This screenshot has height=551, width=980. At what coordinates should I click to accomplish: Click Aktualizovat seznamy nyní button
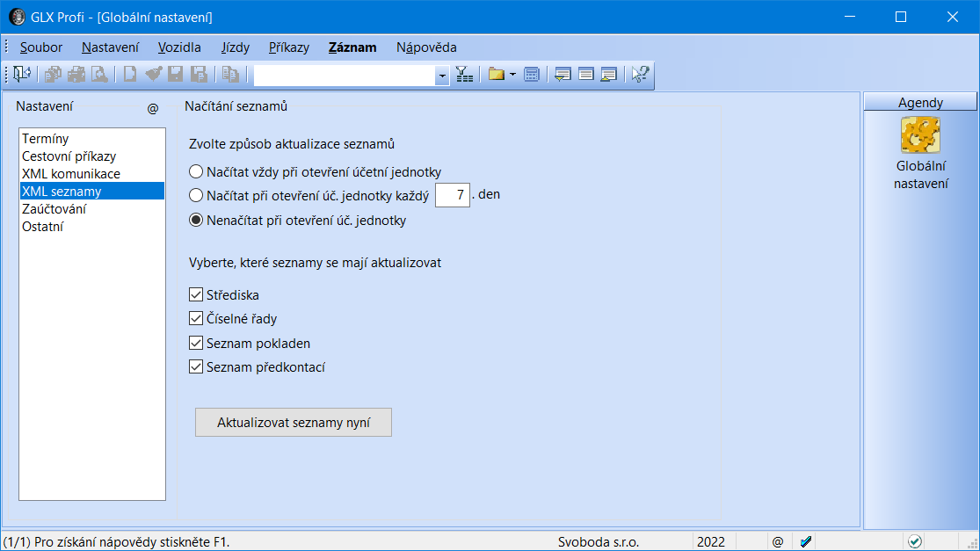[x=294, y=423]
